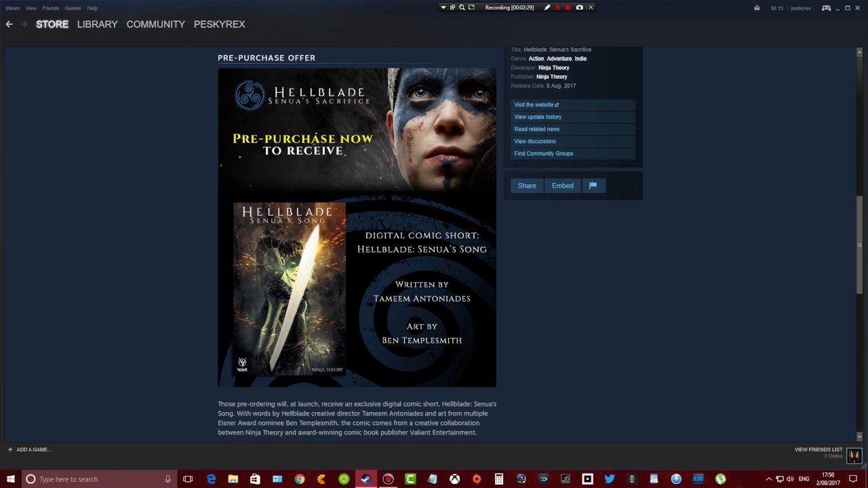This screenshot has height=488, width=868.
Task: Click Read related news
Action: click(573, 129)
